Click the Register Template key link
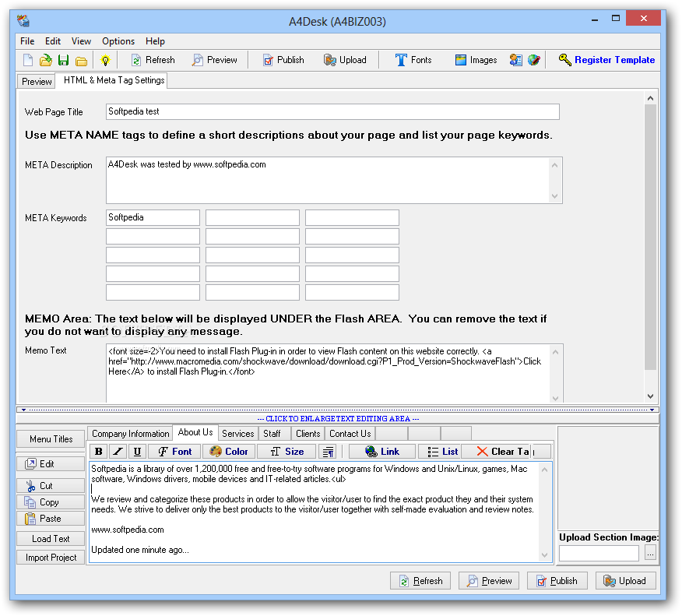This screenshot has width=682, height=616. [606, 60]
